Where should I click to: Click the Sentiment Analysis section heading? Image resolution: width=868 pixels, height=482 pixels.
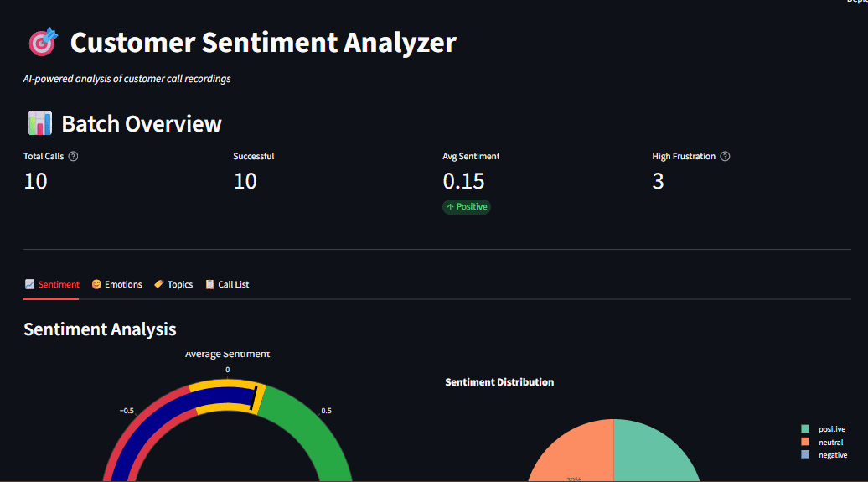100,329
